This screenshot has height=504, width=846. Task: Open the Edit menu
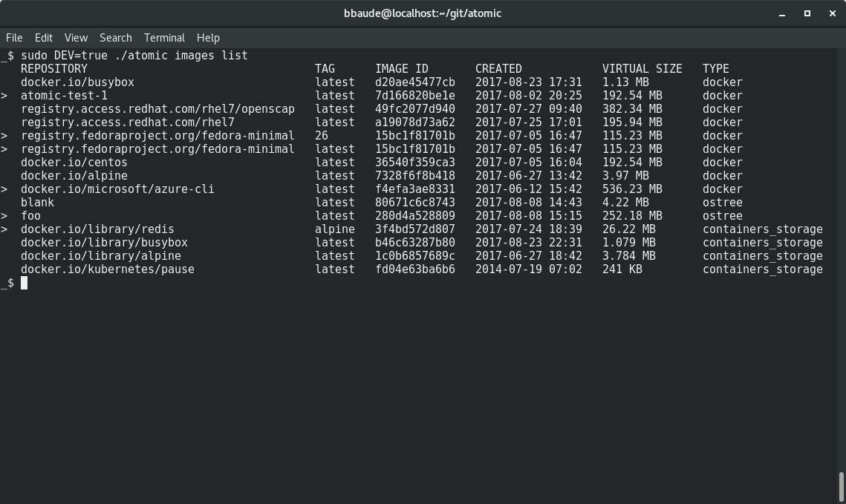(x=43, y=38)
